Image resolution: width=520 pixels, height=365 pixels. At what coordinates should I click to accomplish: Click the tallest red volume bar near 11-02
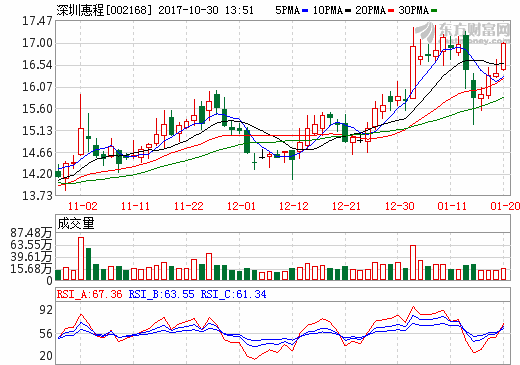click(x=81, y=259)
